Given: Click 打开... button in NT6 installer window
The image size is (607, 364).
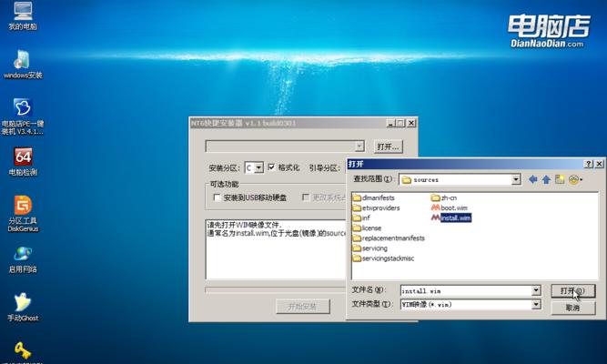Looking at the screenshot, I should click(388, 147).
